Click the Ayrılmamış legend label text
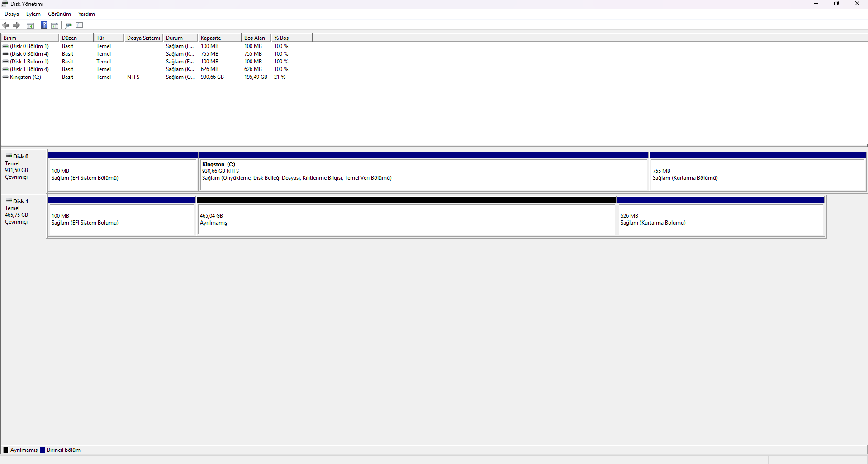Screen dimensions: 868x464 point(24,450)
